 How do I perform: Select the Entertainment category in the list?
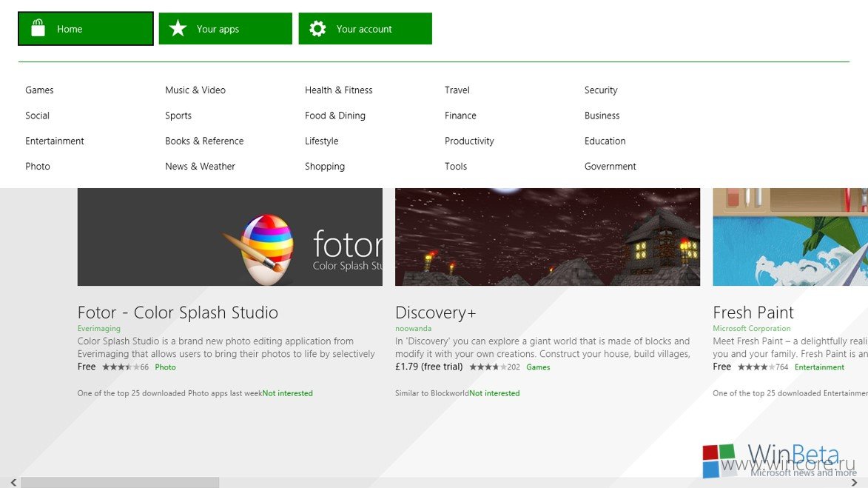coord(54,141)
